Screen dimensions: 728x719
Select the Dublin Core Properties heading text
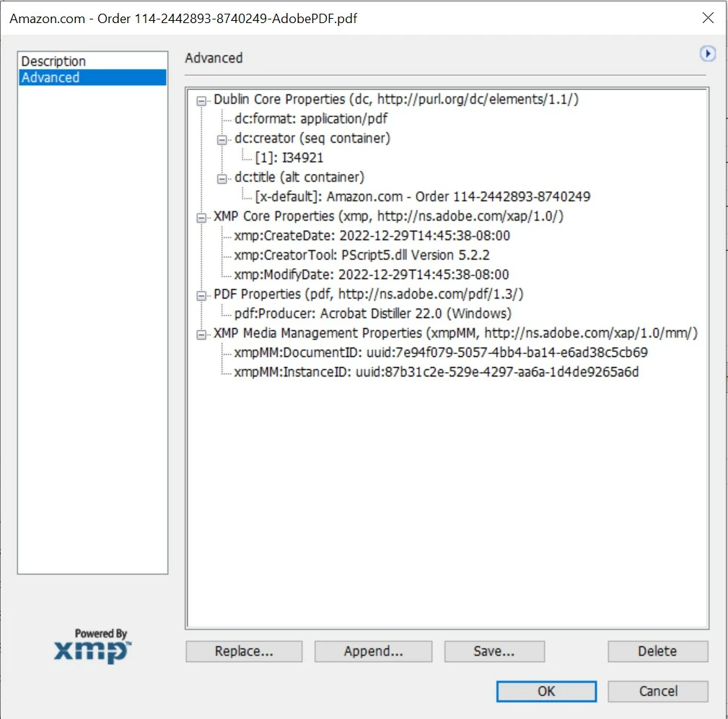click(396, 100)
